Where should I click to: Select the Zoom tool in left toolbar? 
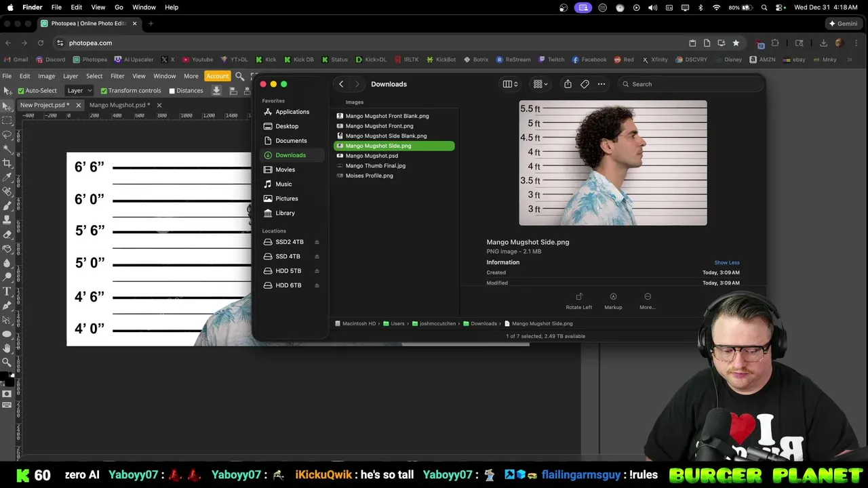point(7,363)
